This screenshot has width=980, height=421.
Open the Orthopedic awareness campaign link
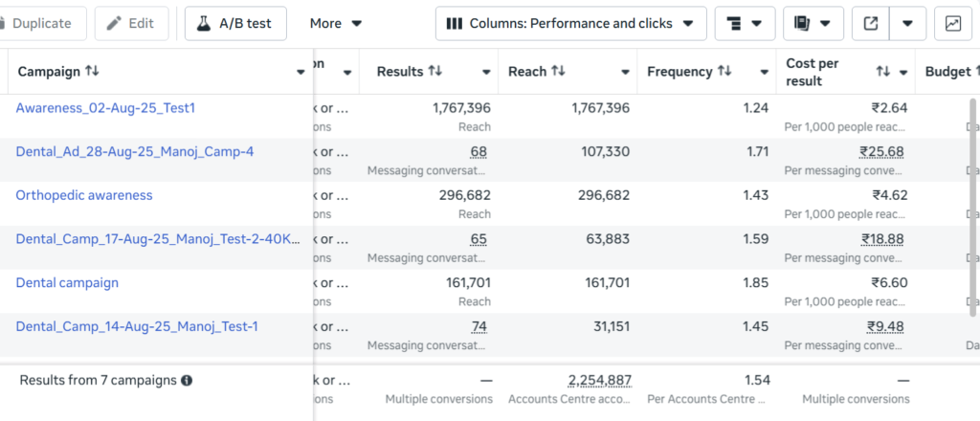(x=84, y=195)
